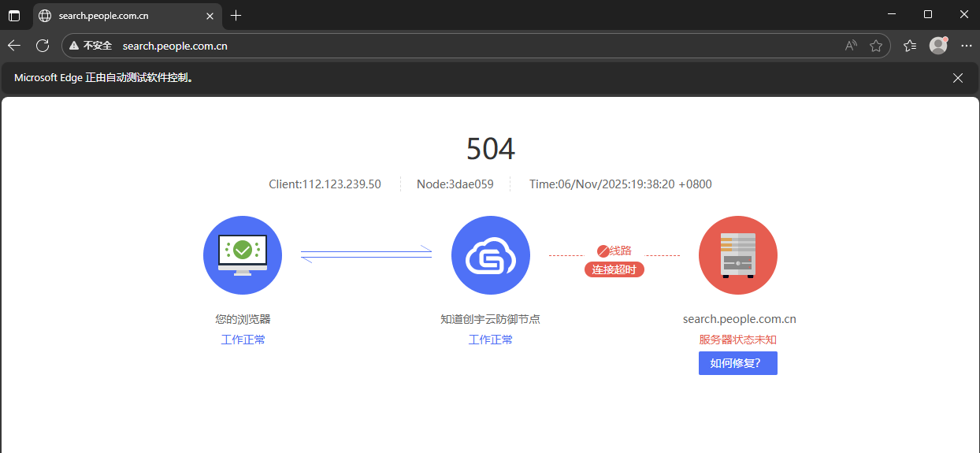The image size is (980, 453).
Task: Click the red server icon
Action: 738,254
